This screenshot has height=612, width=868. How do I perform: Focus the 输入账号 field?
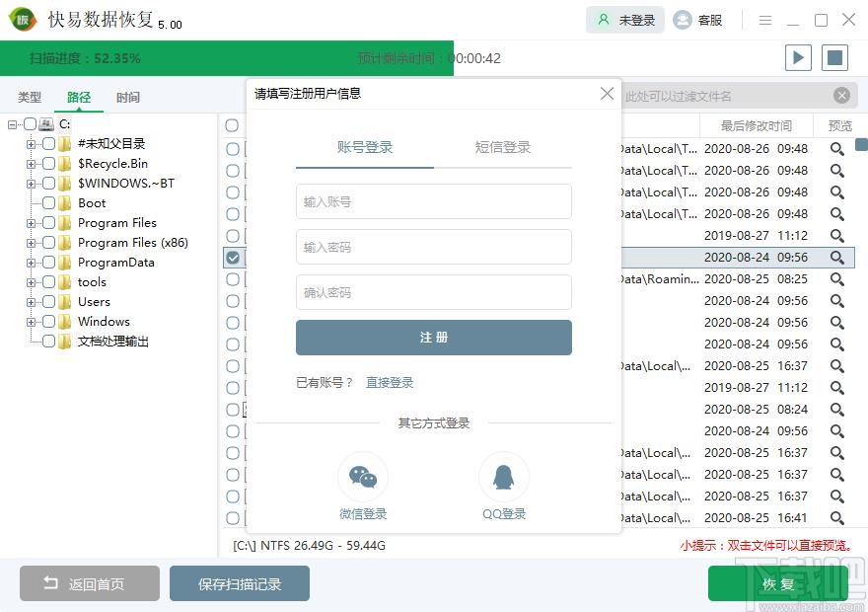coord(433,201)
